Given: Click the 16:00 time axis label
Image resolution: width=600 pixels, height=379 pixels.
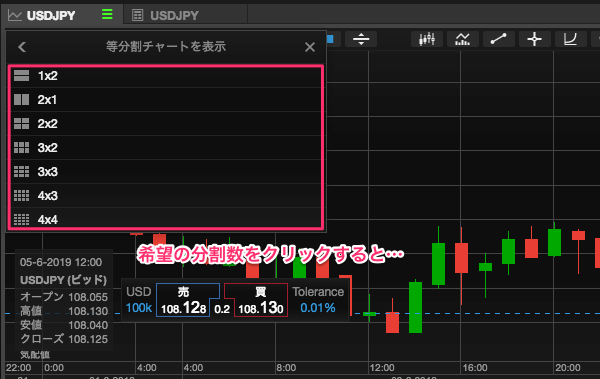Looking at the screenshot, I should [475, 368].
